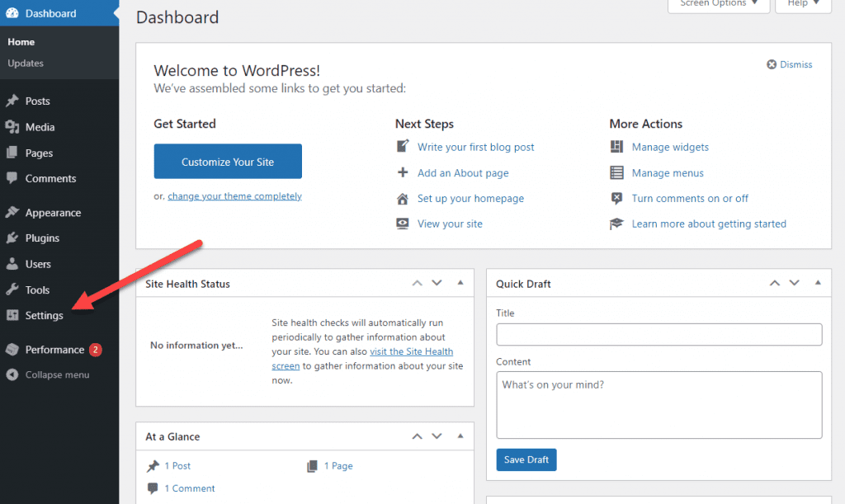Viewport: 845px width, 504px height.
Task: Move Site Health Status panel down
Action: coord(437,283)
